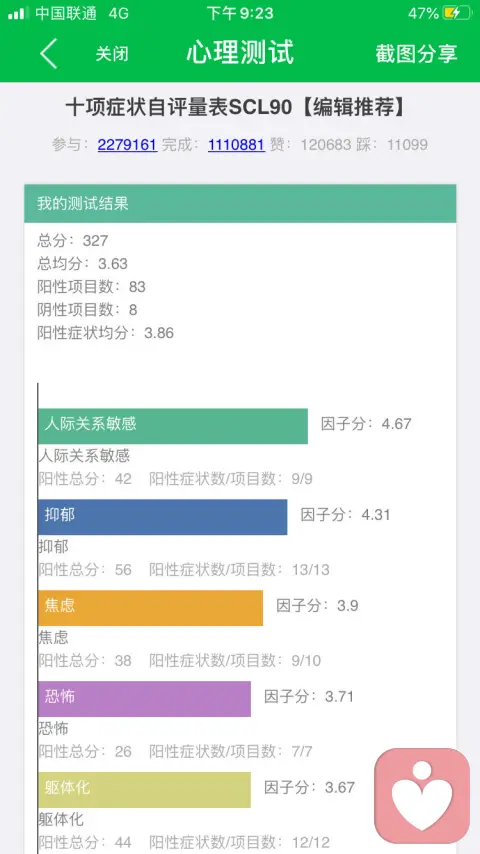Tap 因子分 4.67 score label
Screen dimensions: 480x854
pyautogui.click(x=366, y=424)
